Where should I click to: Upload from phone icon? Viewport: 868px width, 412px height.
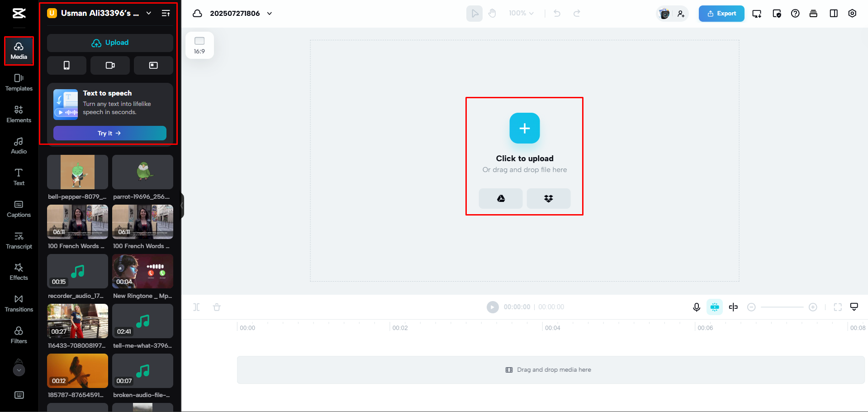(x=66, y=65)
